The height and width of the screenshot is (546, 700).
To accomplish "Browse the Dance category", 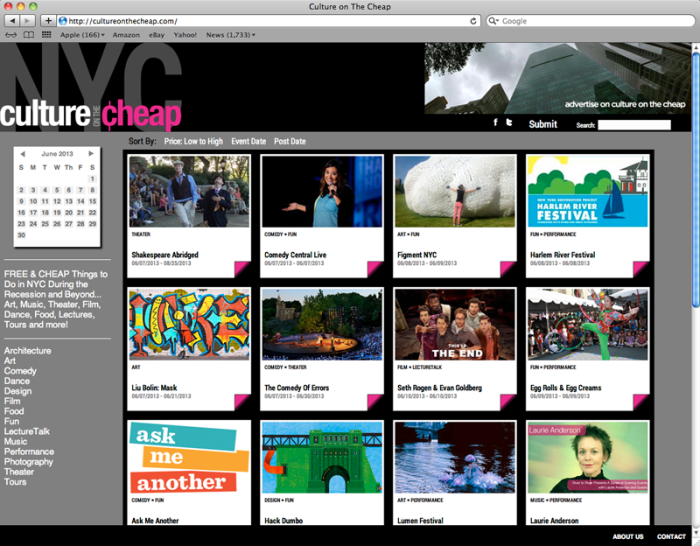I will [x=17, y=381].
